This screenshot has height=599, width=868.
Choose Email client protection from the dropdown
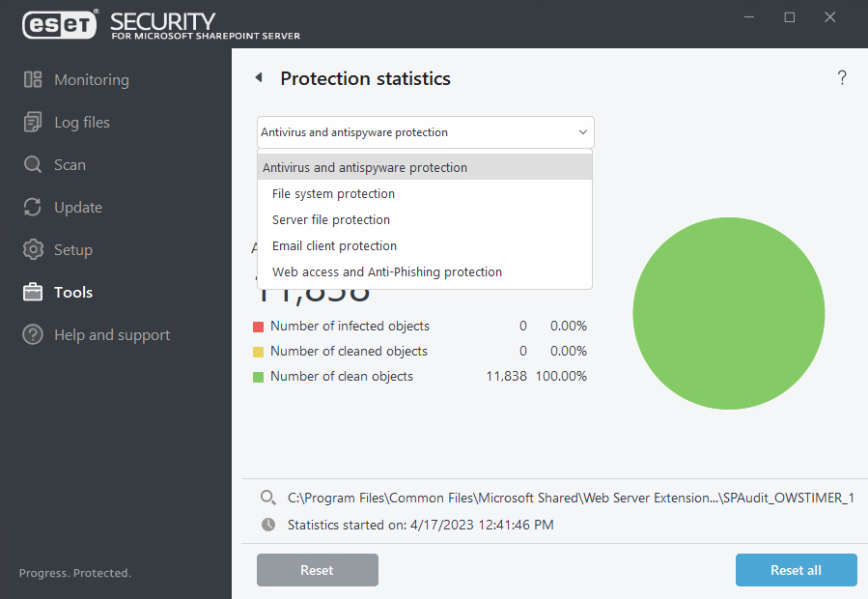pos(334,245)
